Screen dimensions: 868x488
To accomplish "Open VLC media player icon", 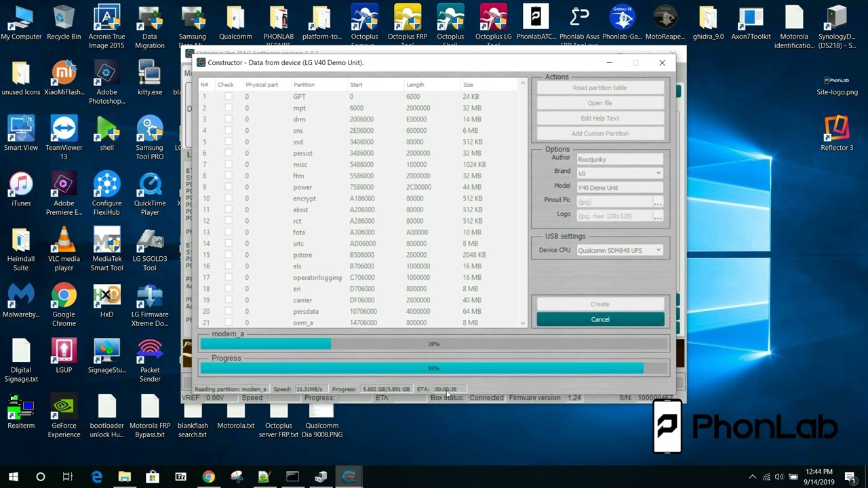I will tap(64, 249).
